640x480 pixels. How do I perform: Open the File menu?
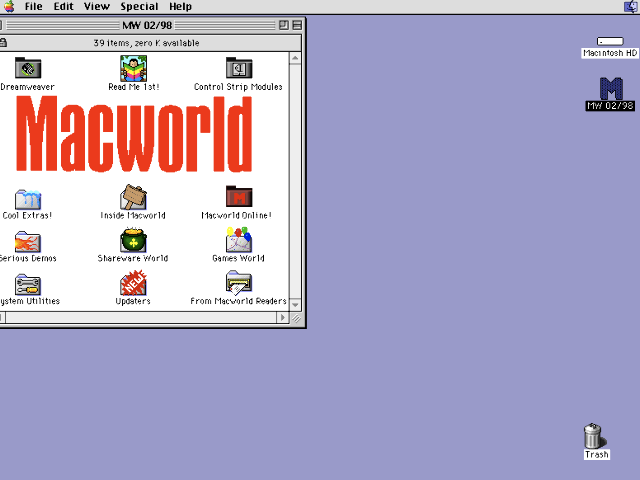click(x=33, y=7)
